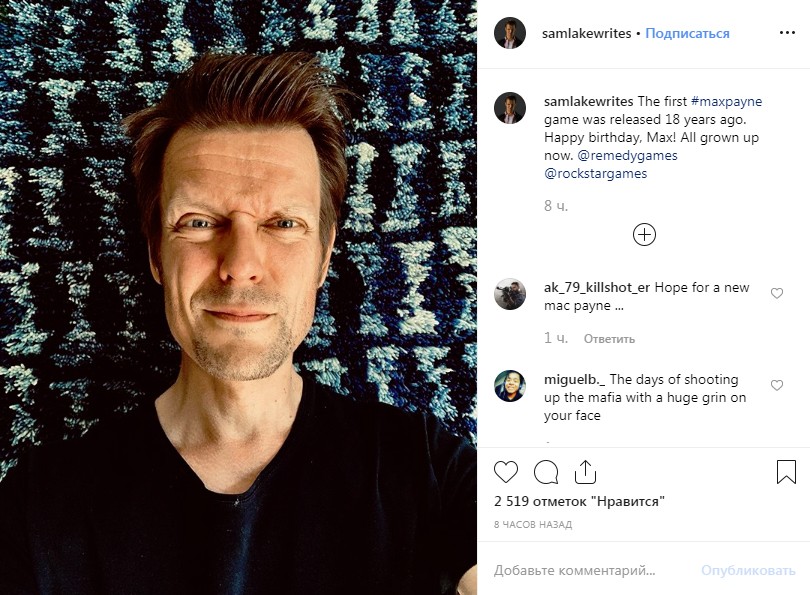This screenshot has height=595, width=810.
Task: Open the #maxpayne hashtag
Action: tap(725, 102)
